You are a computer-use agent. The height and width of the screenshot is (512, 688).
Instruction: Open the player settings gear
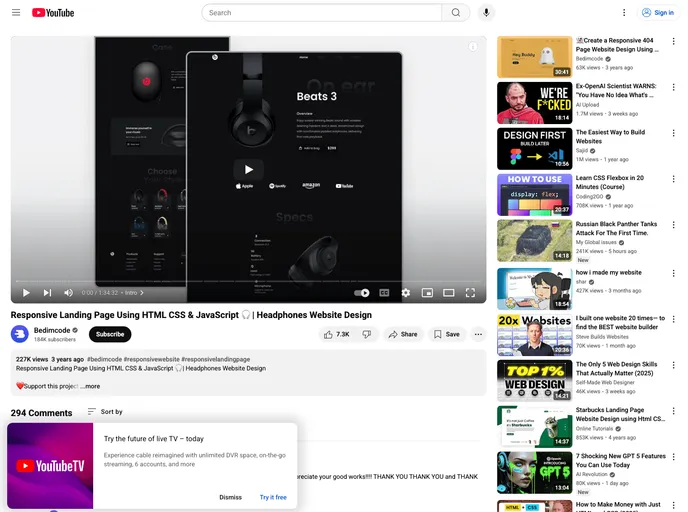click(406, 293)
